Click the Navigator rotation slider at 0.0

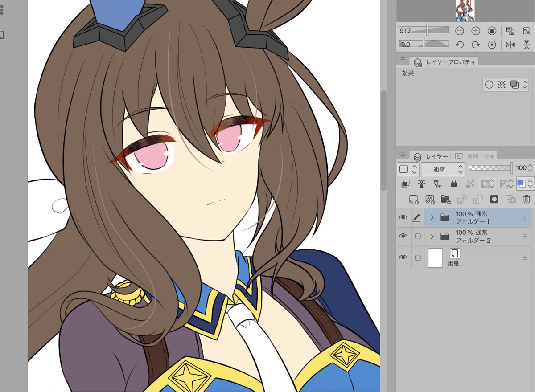[424, 44]
